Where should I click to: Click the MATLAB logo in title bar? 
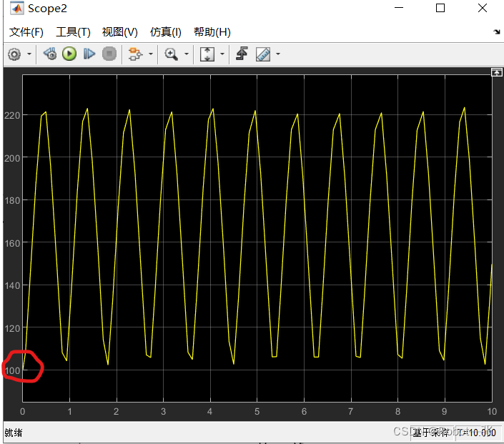[16, 9]
